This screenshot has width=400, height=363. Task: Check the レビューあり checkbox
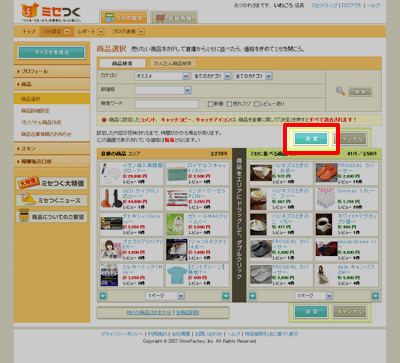pyautogui.click(x=256, y=104)
